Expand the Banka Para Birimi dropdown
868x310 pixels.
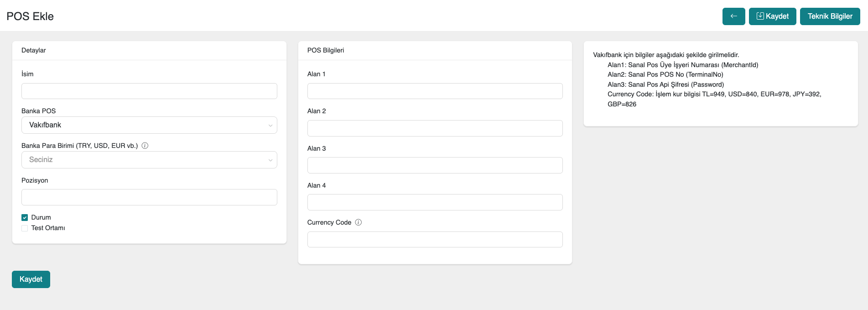click(x=149, y=160)
